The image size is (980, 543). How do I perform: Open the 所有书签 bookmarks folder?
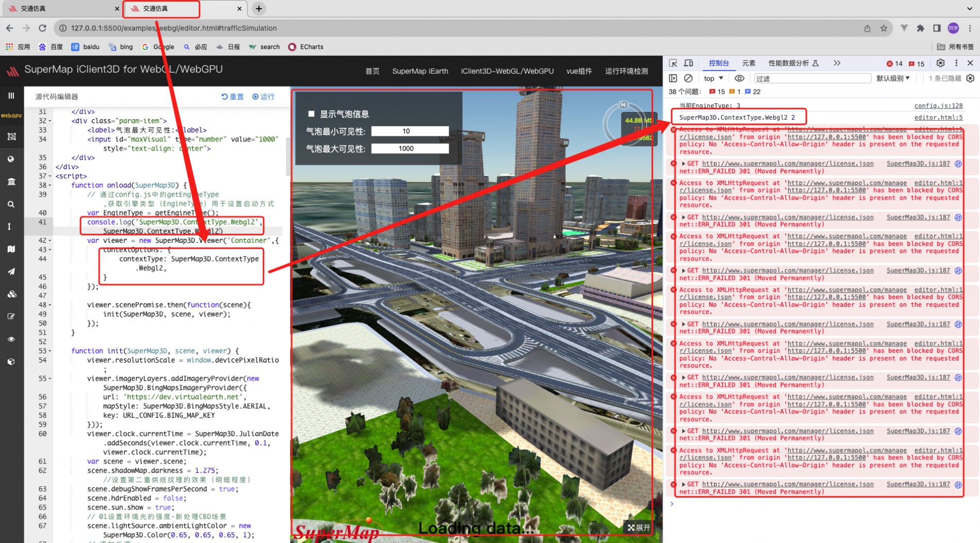(x=955, y=47)
